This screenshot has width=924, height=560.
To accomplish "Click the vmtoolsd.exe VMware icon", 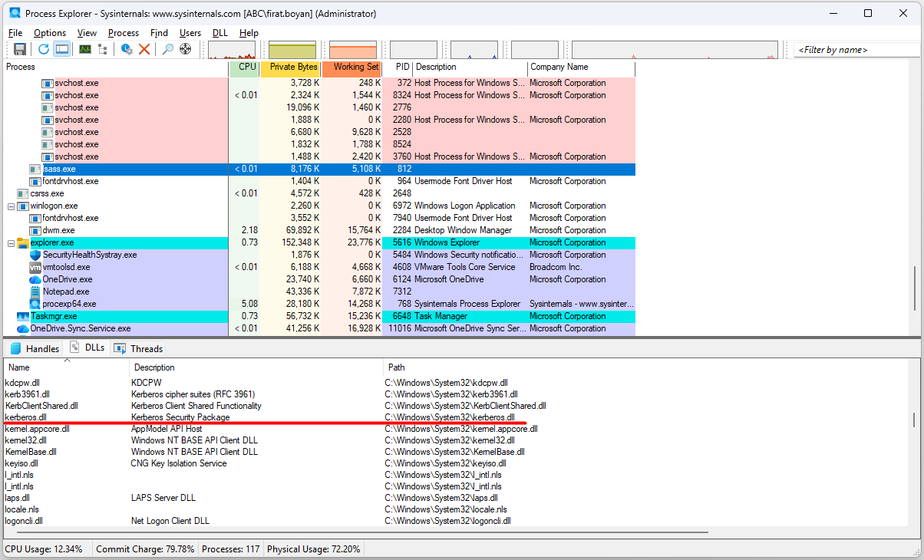I will click(x=35, y=267).
